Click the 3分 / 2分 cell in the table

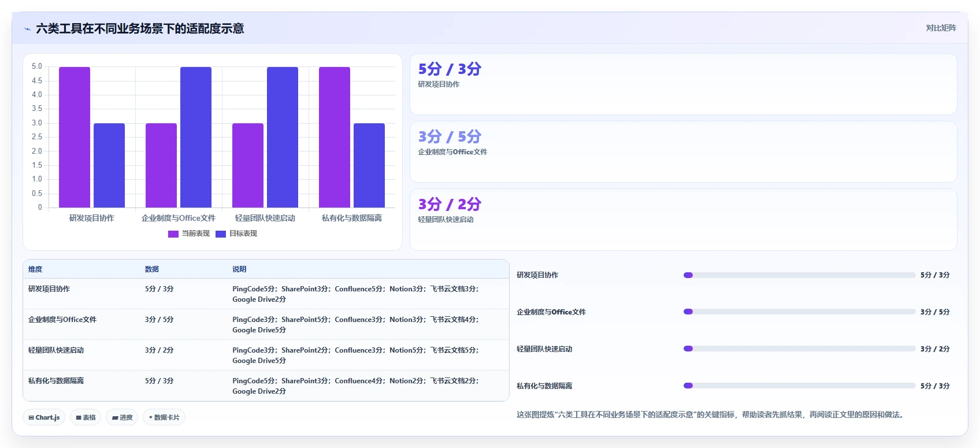(x=159, y=350)
